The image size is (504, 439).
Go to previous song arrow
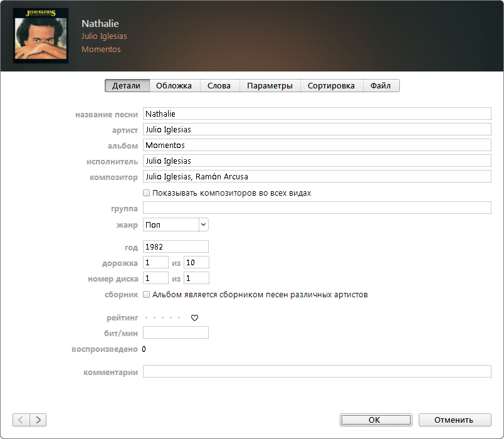click(21, 420)
